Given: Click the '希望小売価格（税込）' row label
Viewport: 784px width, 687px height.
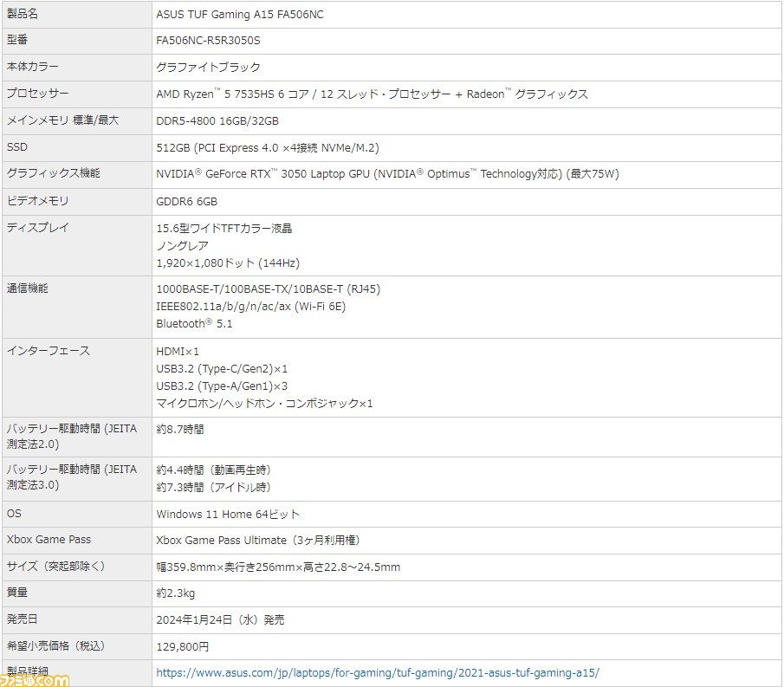Looking at the screenshot, I should pyautogui.click(x=56, y=646).
